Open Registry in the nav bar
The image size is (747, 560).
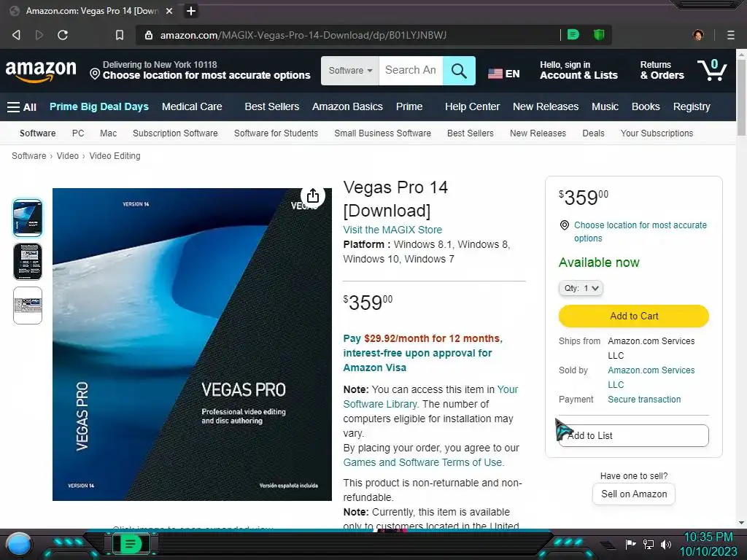point(692,106)
